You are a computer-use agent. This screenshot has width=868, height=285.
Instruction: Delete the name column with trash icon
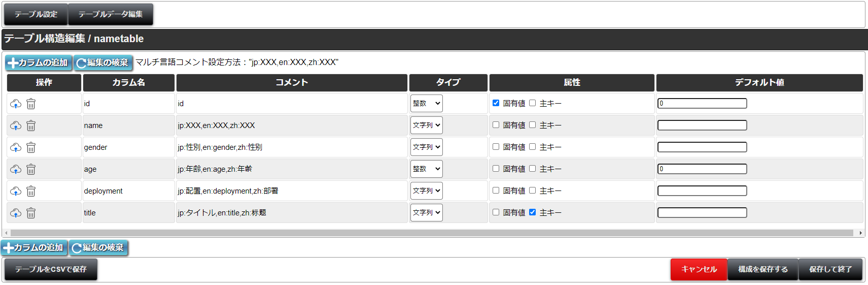31,125
